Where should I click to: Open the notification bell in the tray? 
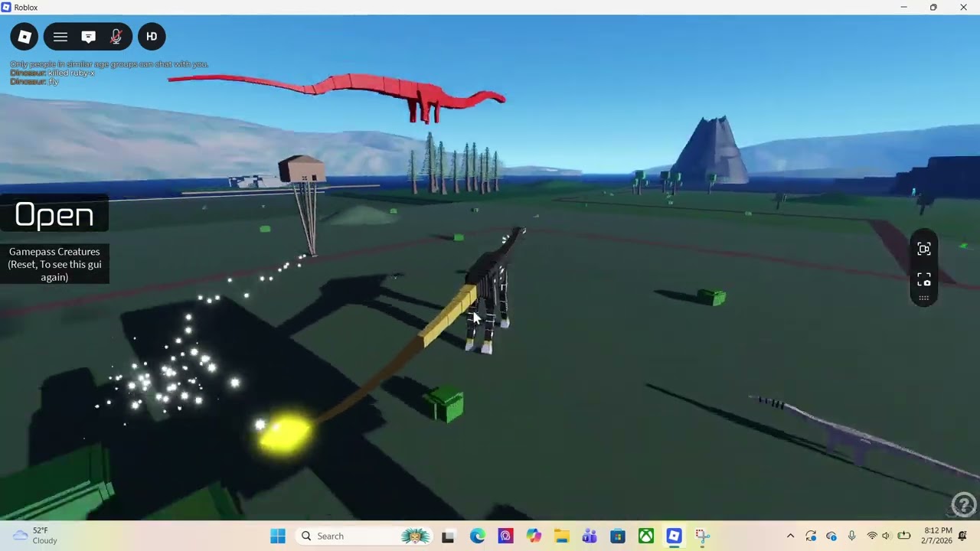pyautogui.click(x=962, y=536)
